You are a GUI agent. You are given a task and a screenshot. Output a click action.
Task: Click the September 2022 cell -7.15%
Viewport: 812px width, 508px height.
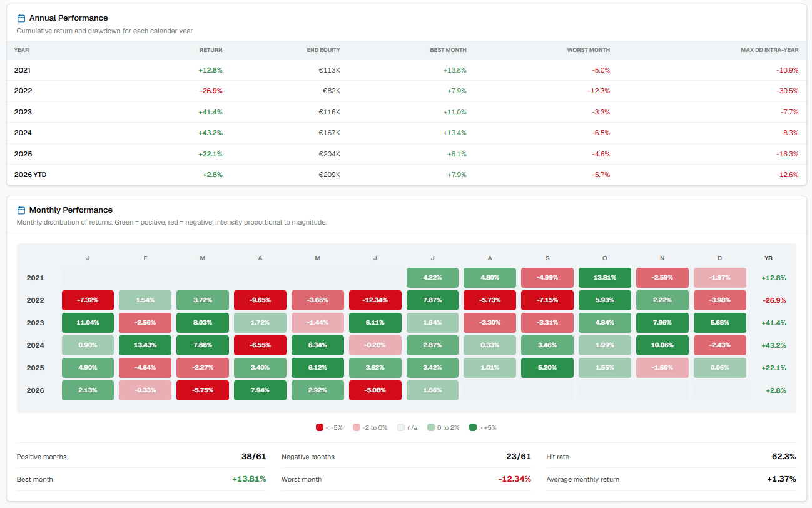pos(547,300)
